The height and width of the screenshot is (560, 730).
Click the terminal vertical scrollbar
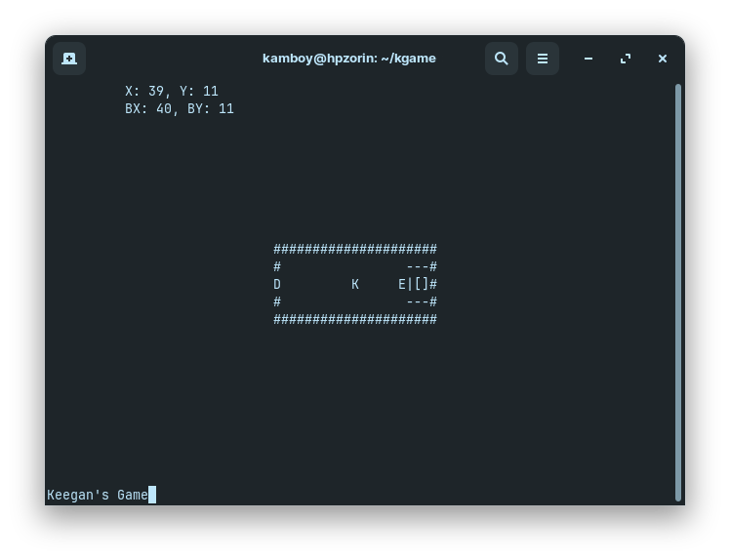pyautogui.click(x=678, y=293)
